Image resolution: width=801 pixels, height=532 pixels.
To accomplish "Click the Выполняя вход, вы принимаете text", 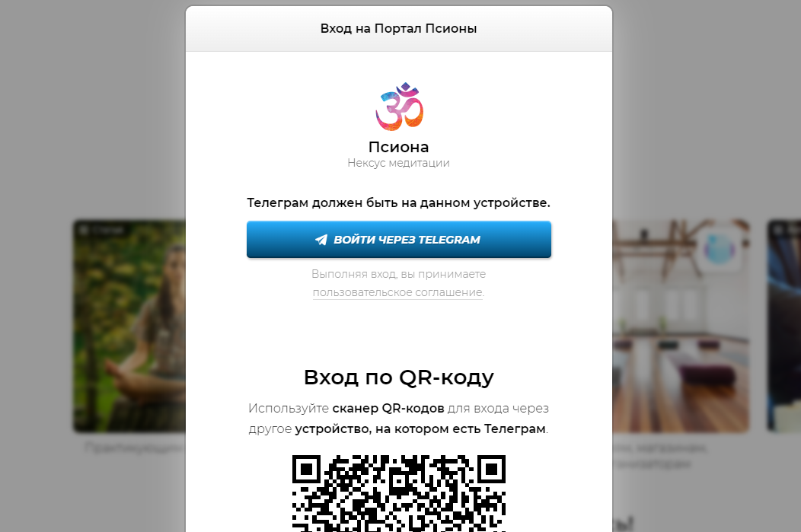I will point(398,274).
